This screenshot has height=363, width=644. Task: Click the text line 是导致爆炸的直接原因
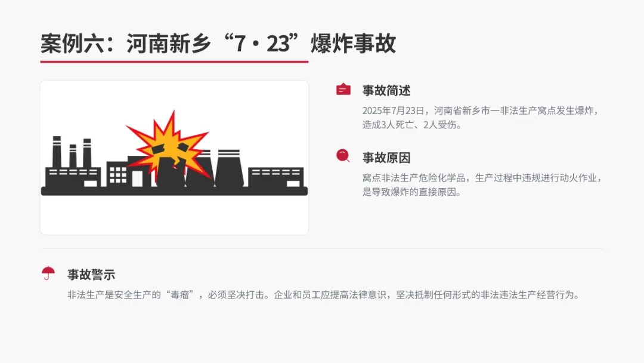point(412,192)
